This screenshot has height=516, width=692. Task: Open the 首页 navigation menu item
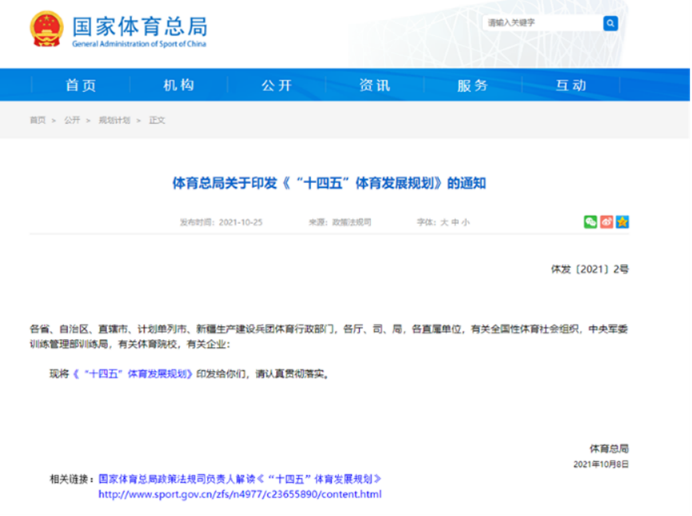[81, 85]
